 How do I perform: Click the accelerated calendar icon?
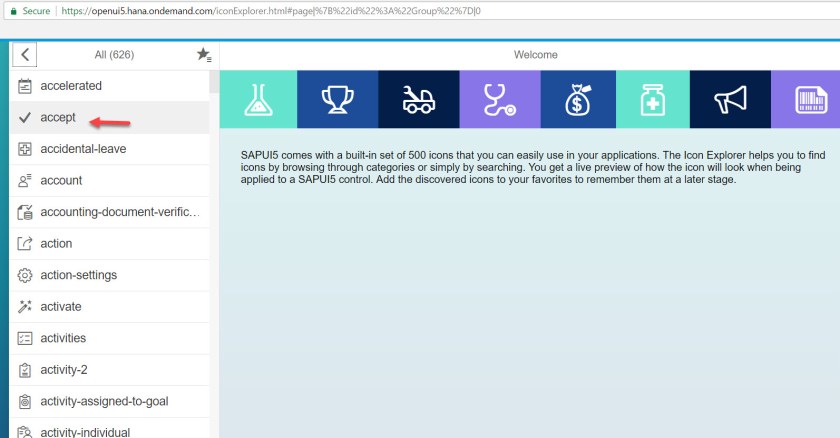[25, 86]
